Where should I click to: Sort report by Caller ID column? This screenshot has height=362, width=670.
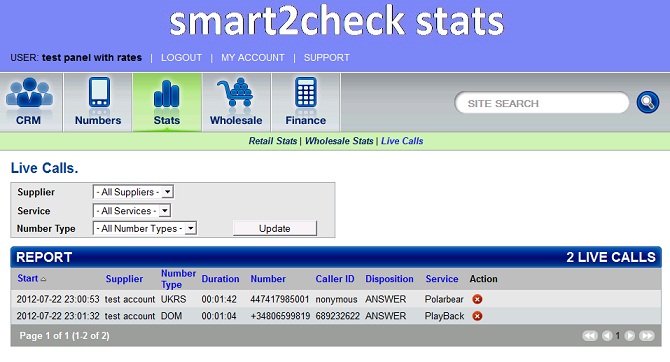pos(335,279)
